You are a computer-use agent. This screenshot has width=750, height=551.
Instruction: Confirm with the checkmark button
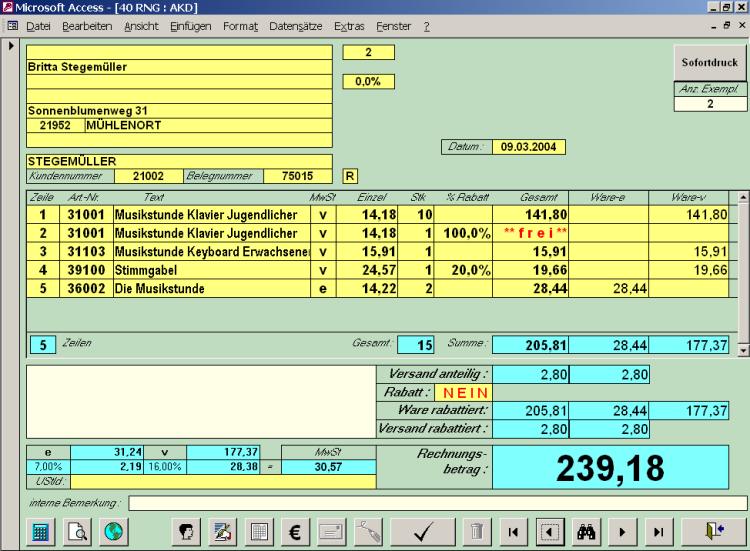tap(422, 532)
